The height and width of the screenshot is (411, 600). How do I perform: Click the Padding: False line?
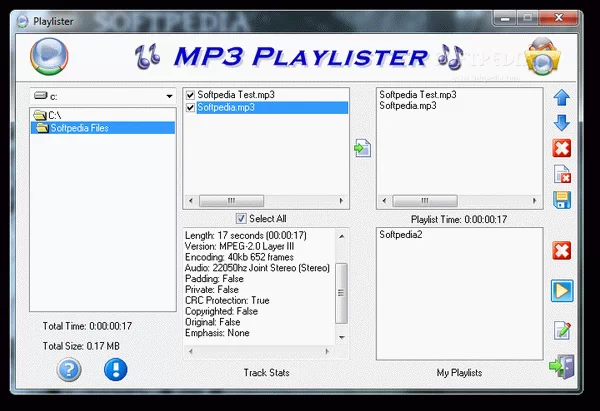(214, 279)
